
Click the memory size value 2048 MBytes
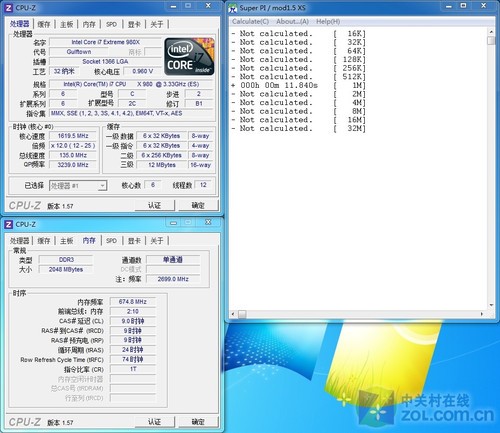66,269
